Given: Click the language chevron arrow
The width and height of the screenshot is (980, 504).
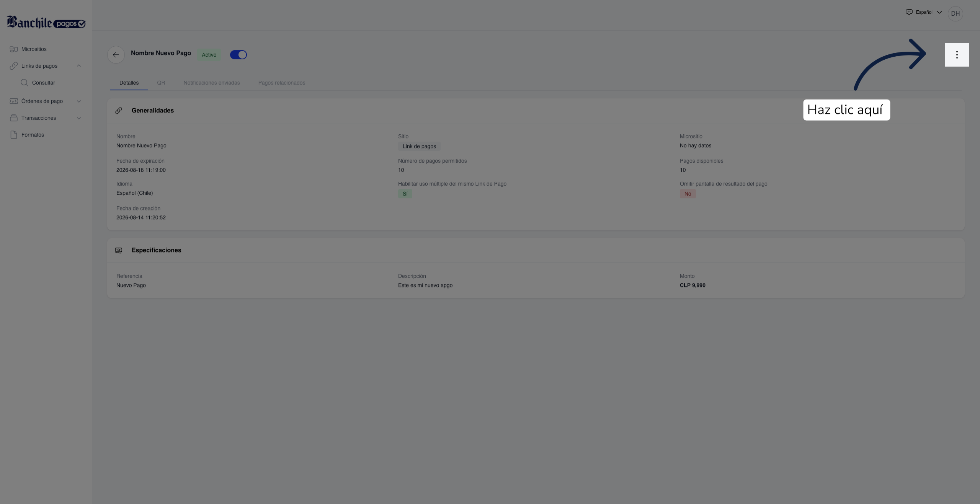Looking at the screenshot, I should [939, 12].
